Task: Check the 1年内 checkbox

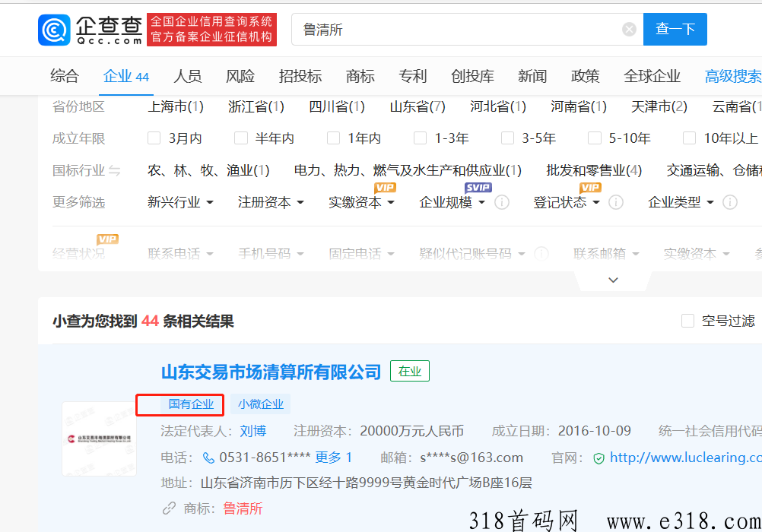Action: [x=333, y=138]
